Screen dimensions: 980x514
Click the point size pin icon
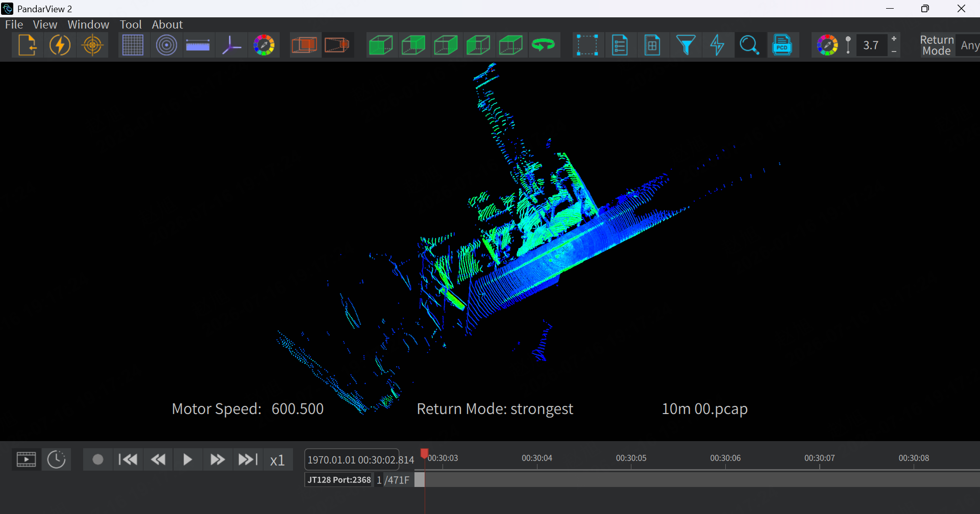[848, 45]
